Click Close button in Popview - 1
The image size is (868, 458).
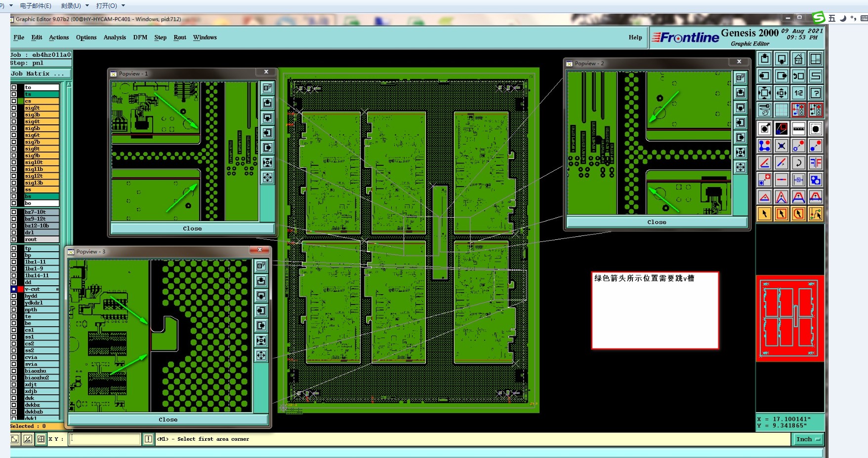193,229
